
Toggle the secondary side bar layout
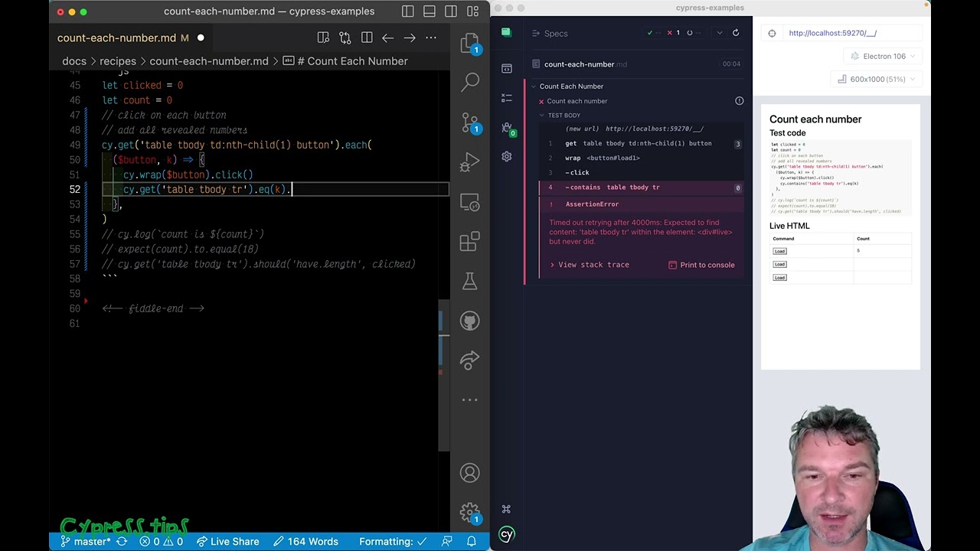(x=452, y=11)
